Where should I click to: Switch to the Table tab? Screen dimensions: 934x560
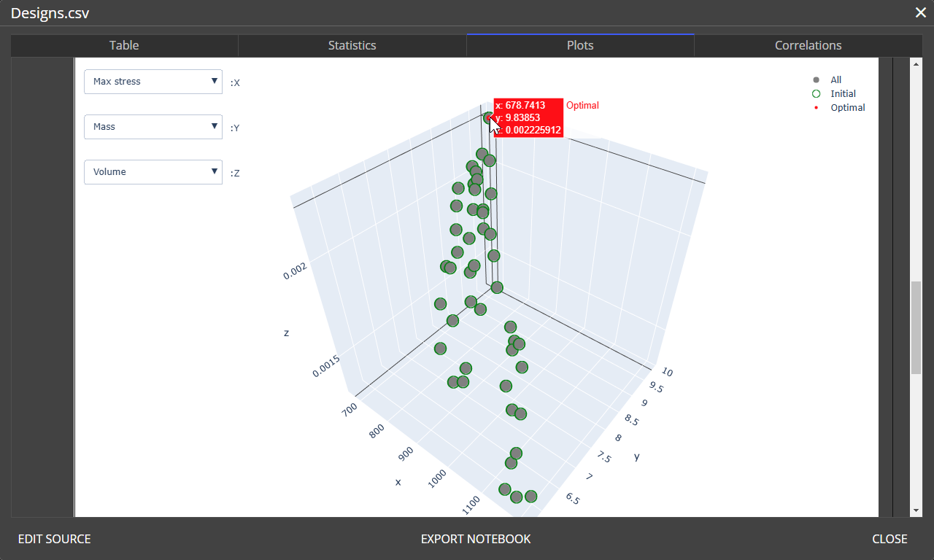click(x=124, y=45)
